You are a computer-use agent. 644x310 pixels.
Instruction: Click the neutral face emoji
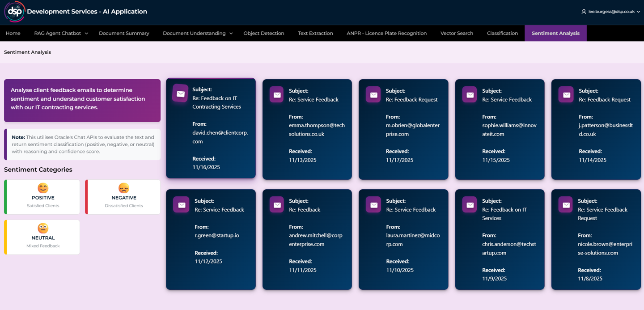coord(43,228)
